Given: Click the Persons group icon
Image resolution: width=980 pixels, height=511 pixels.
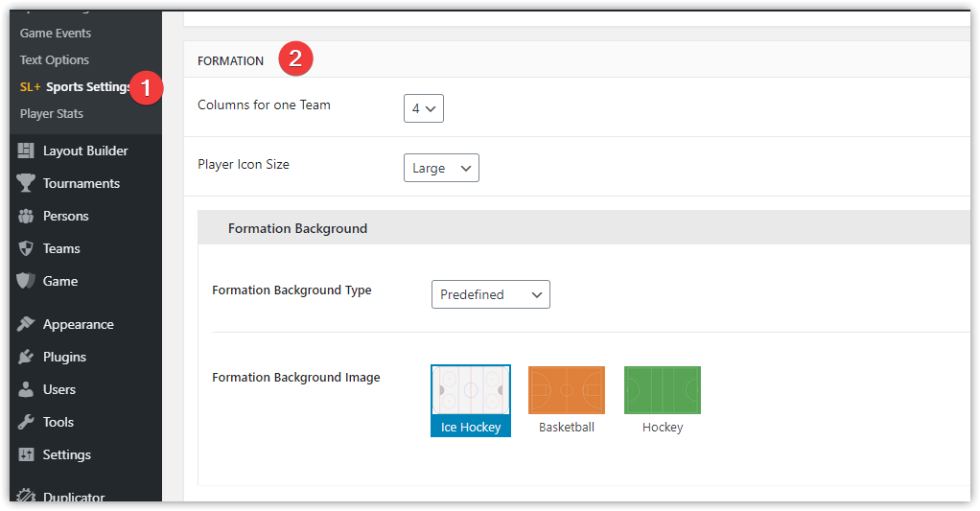Looking at the screenshot, I should click(26, 216).
